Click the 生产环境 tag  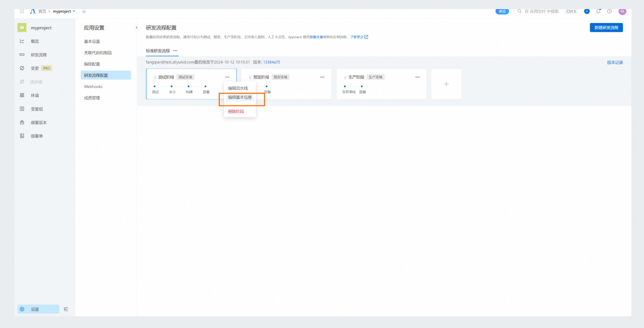tap(376, 77)
